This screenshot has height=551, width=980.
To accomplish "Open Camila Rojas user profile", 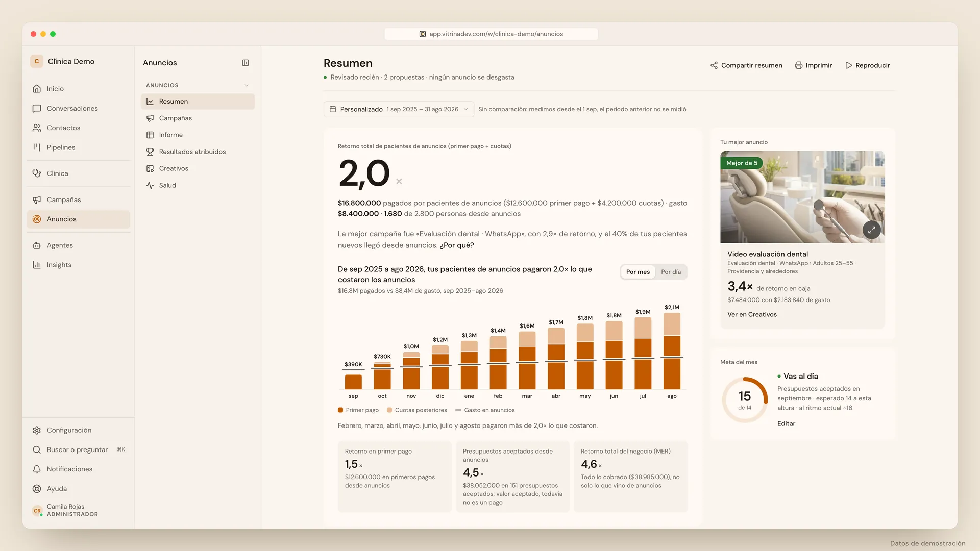I will (79, 510).
